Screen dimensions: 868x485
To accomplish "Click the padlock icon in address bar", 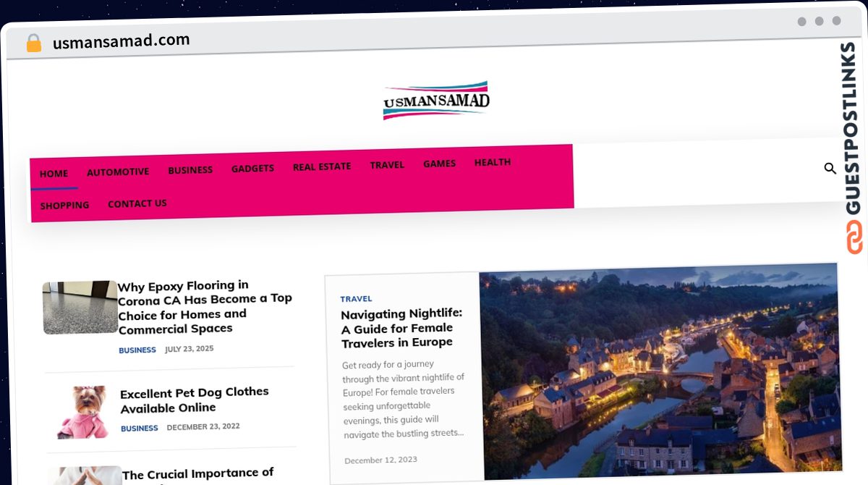I will tap(33, 43).
